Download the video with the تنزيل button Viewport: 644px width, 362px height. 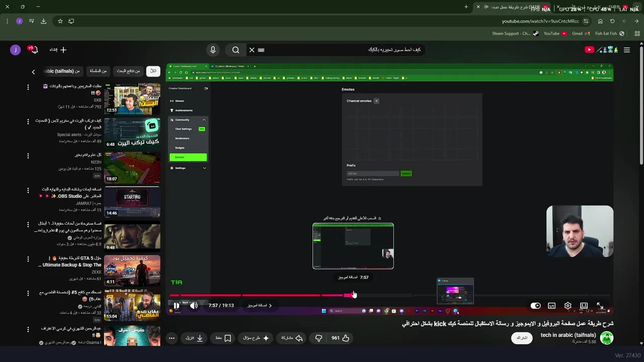(x=194, y=338)
